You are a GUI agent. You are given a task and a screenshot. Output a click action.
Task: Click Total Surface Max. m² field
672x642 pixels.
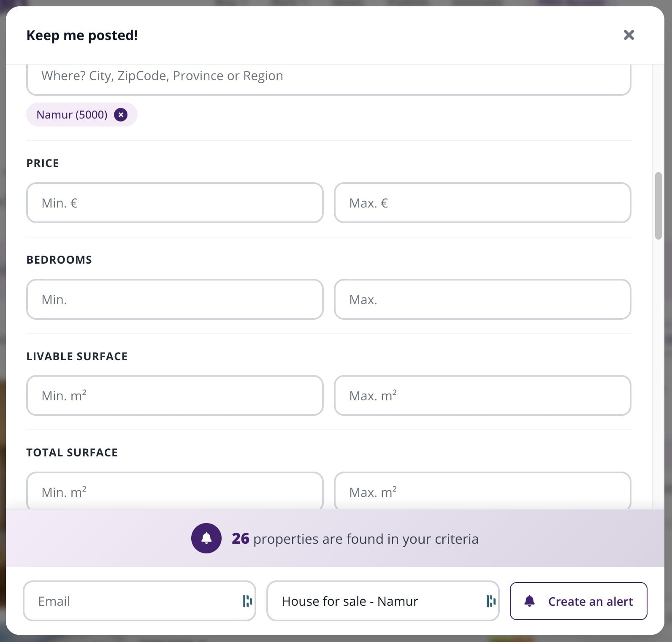point(482,491)
